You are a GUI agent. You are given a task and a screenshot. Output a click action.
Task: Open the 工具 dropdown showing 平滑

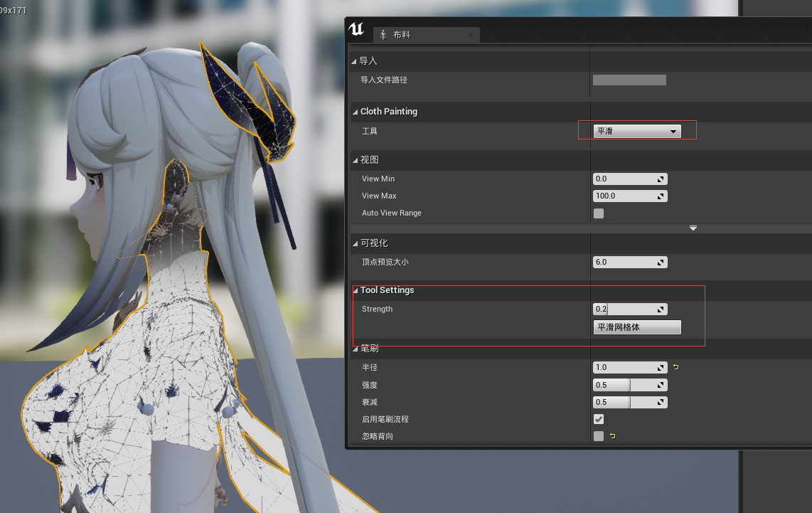[x=637, y=131]
